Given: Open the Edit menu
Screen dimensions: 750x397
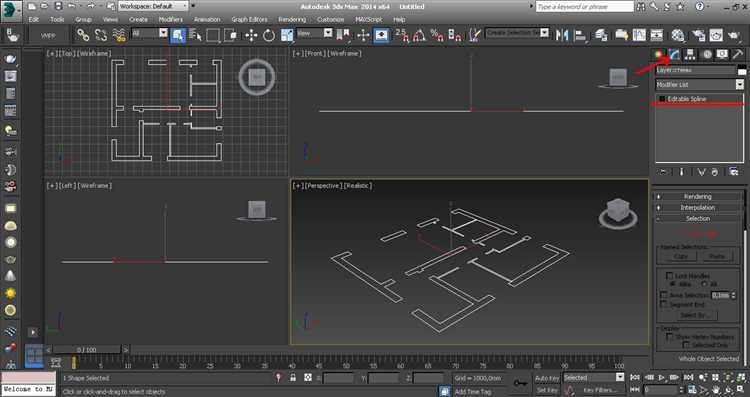Looking at the screenshot, I should point(33,20).
